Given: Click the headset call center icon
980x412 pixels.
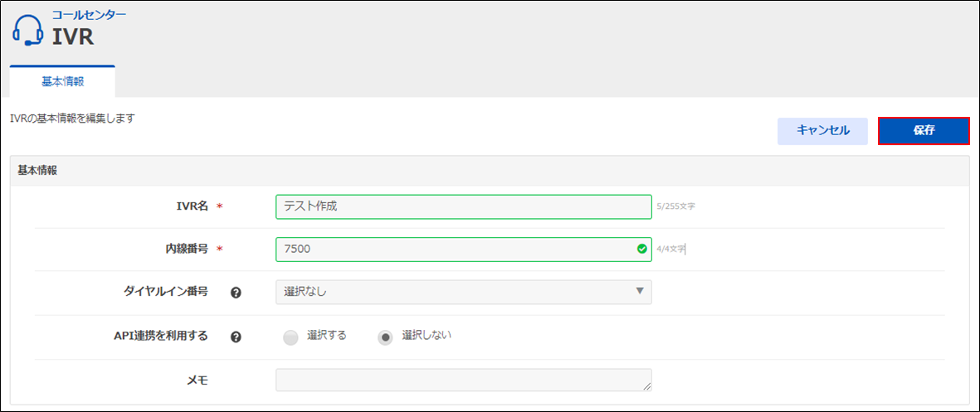Looking at the screenshot, I should (27, 31).
